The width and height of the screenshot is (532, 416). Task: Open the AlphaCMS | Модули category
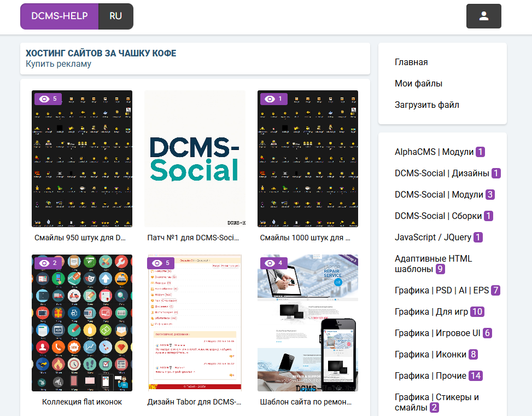(x=434, y=152)
